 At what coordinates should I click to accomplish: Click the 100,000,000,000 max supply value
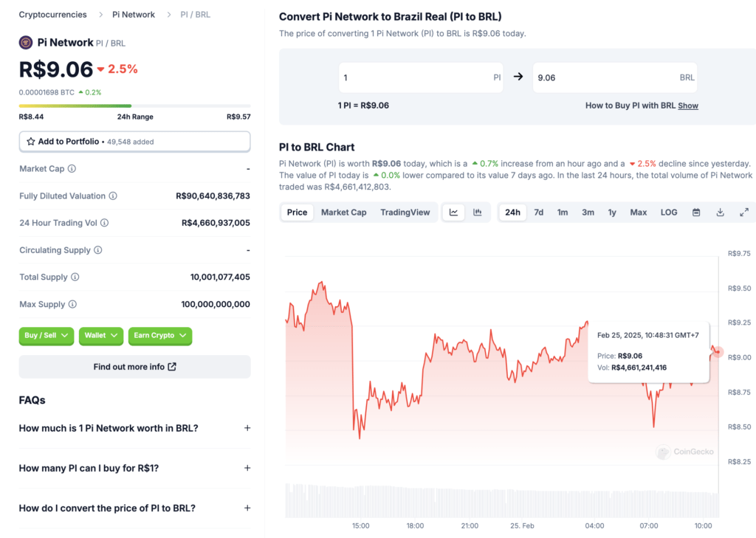(216, 304)
